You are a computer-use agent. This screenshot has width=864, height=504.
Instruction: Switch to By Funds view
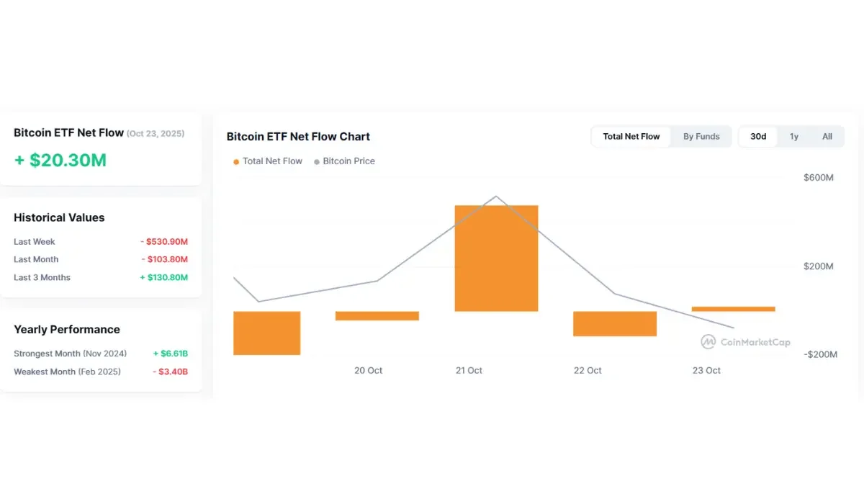tap(701, 136)
